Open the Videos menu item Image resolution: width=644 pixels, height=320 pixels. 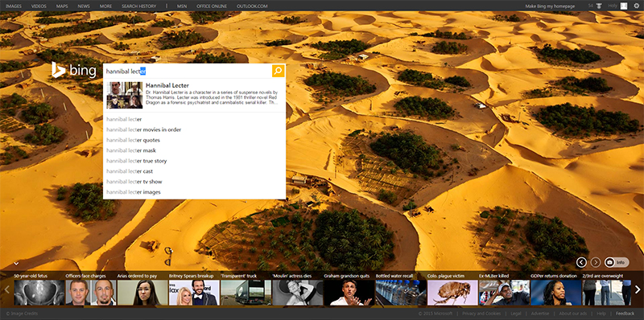(39, 6)
